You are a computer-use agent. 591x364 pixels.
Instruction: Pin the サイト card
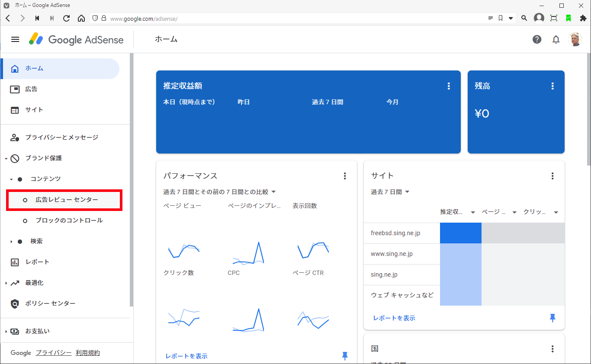(x=552, y=318)
